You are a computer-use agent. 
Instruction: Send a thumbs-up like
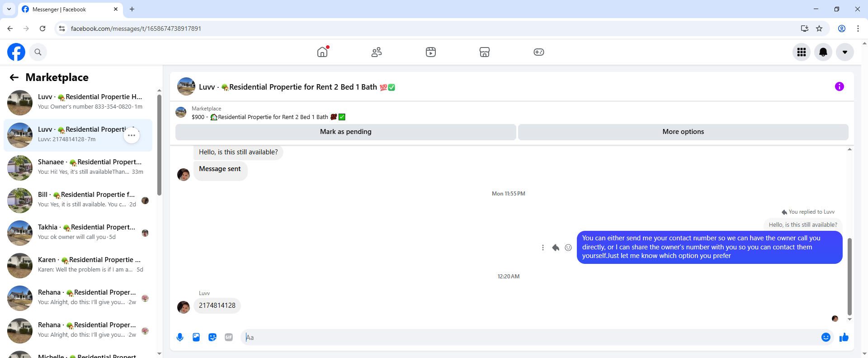844,337
